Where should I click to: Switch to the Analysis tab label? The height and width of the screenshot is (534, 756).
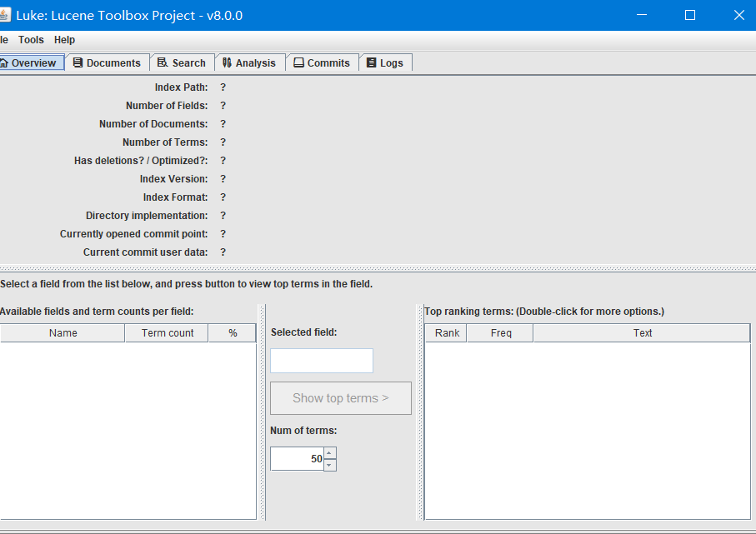coord(256,63)
